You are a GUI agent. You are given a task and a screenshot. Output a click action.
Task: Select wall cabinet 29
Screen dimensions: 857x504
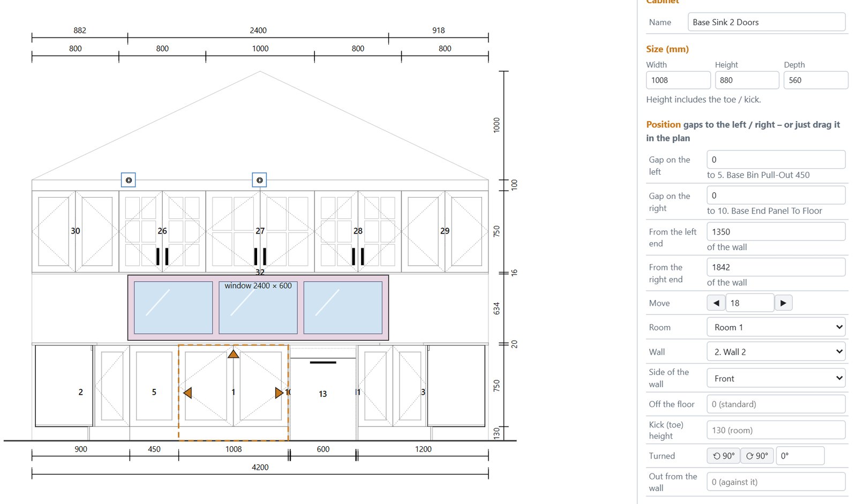(x=445, y=231)
